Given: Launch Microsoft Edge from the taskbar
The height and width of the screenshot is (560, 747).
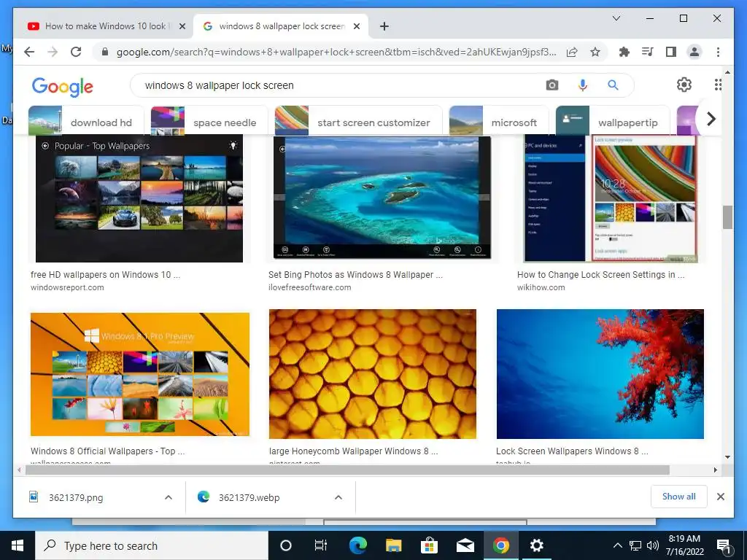Looking at the screenshot, I should 357,545.
